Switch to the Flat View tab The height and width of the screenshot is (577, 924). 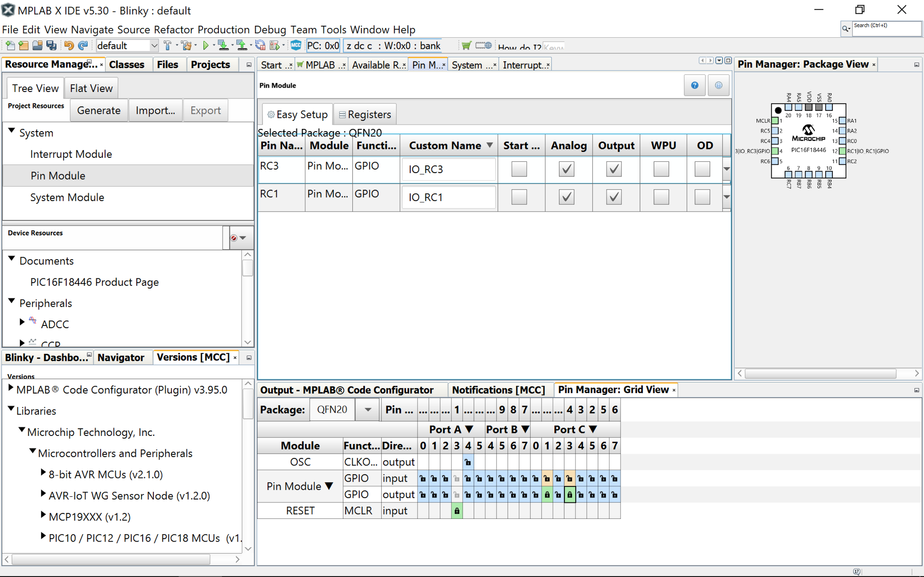[x=91, y=88]
